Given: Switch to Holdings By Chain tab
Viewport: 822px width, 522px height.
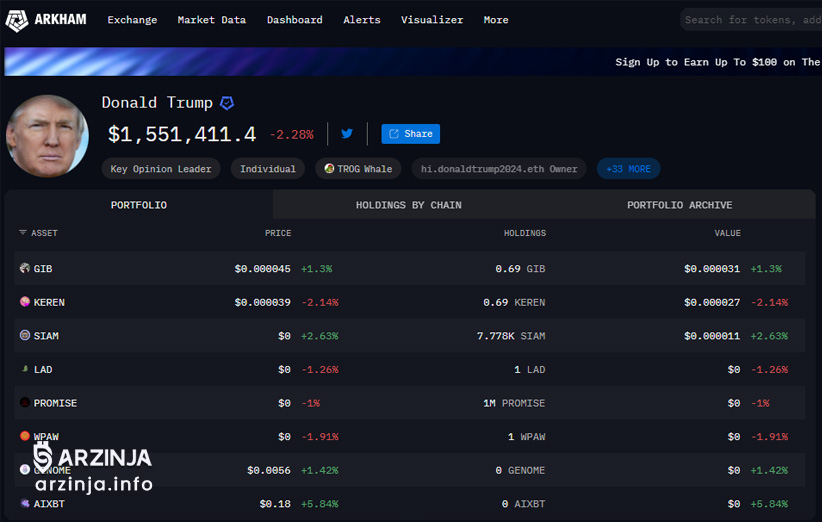Looking at the screenshot, I should pos(409,205).
